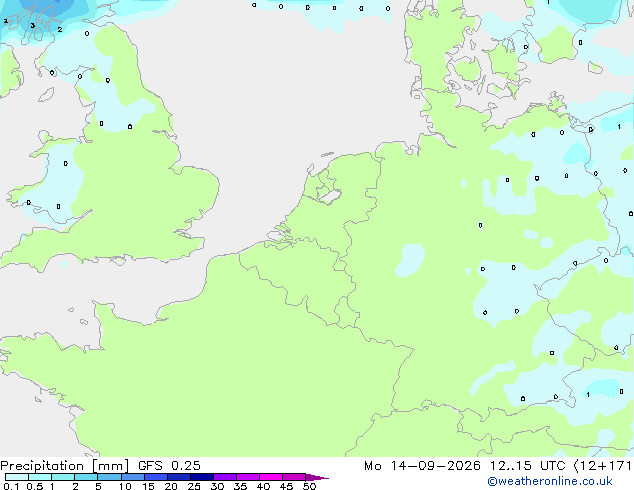634x490 pixels.
Task: Click the 'GFS 0.25' model label
Action: pyautogui.click(x=169, y=466)
